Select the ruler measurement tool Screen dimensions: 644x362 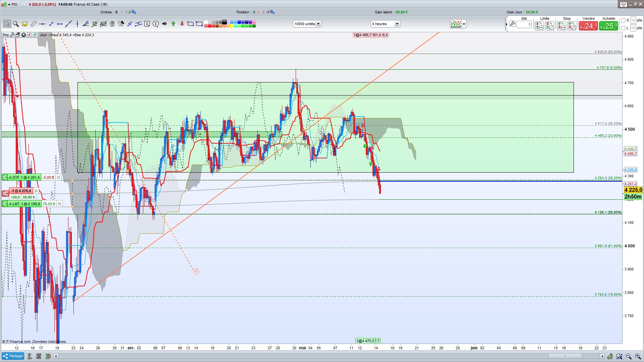(x=33, y=24)
